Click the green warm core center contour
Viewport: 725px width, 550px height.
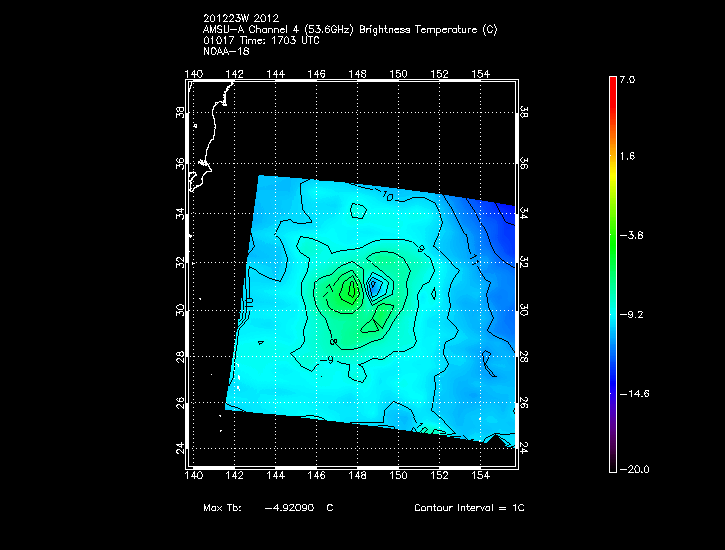[x=350, y=289]
